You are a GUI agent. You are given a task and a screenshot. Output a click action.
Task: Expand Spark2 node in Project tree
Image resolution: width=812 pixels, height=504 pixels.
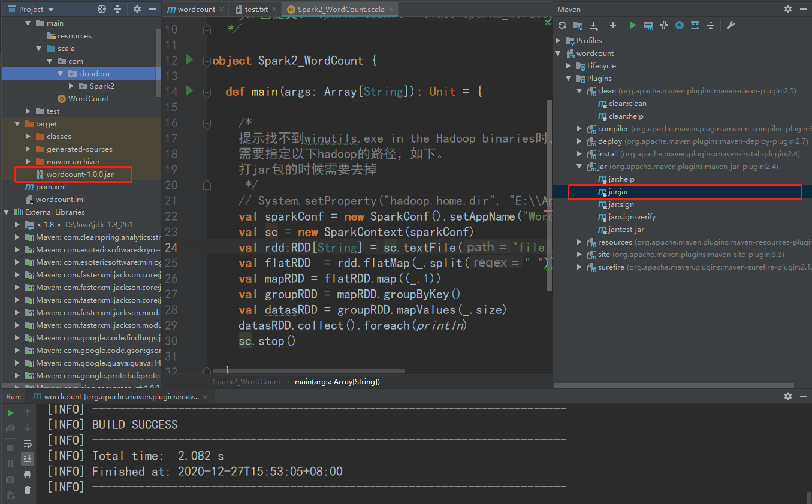pyautogui.click(x=71, y=86)
